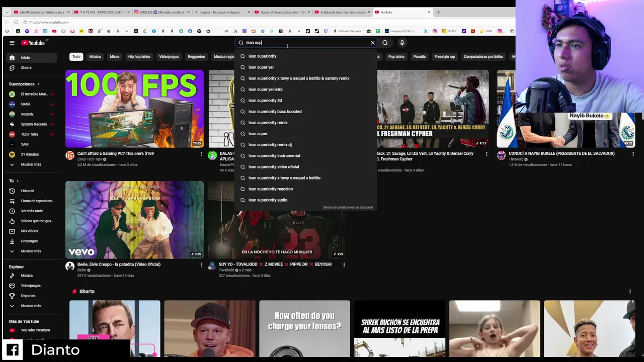Open El Increíble Mun... subscription channel
This screenshot has width=644, height=362.
[x=30, y=94]
